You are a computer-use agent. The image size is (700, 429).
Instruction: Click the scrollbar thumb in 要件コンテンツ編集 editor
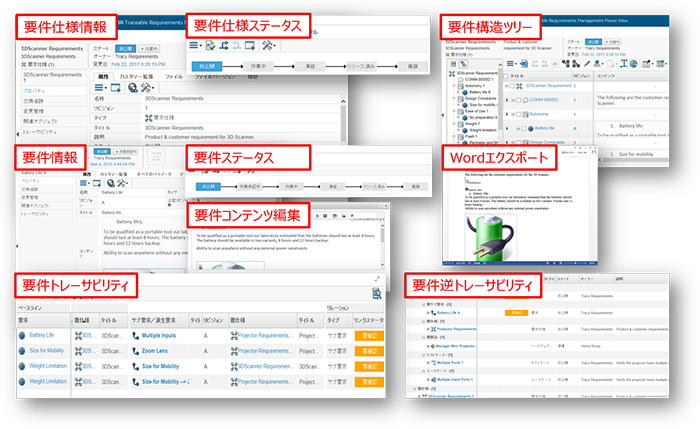point(382,236)
